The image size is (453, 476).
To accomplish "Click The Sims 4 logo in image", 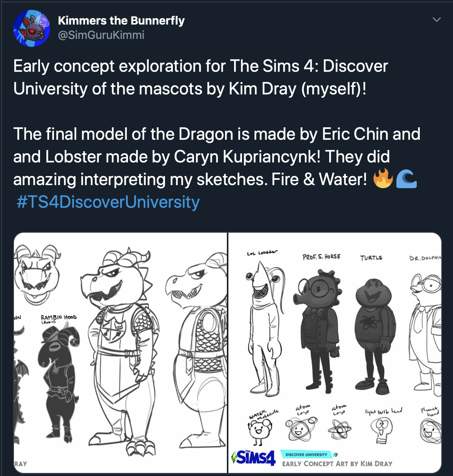I will coord(253,458).
